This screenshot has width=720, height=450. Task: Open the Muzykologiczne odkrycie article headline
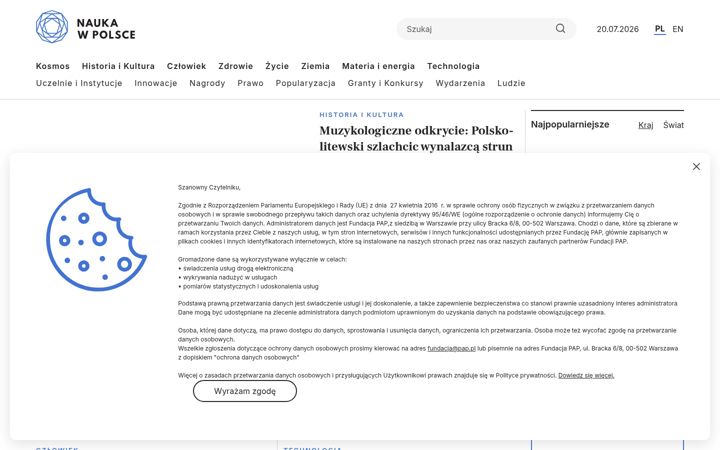pos(416,138)
